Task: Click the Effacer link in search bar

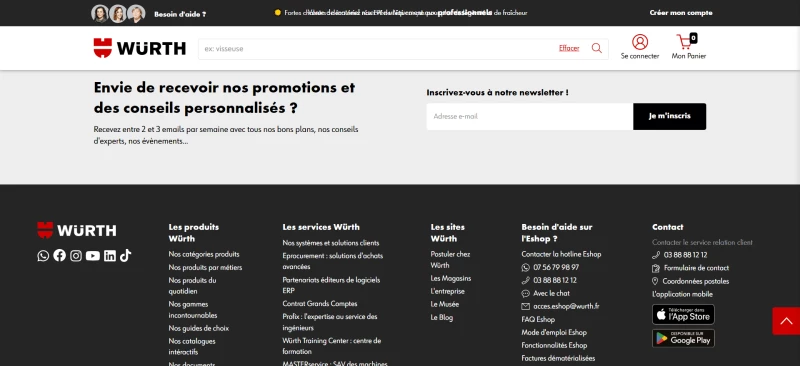Action: tap(569, 48)
